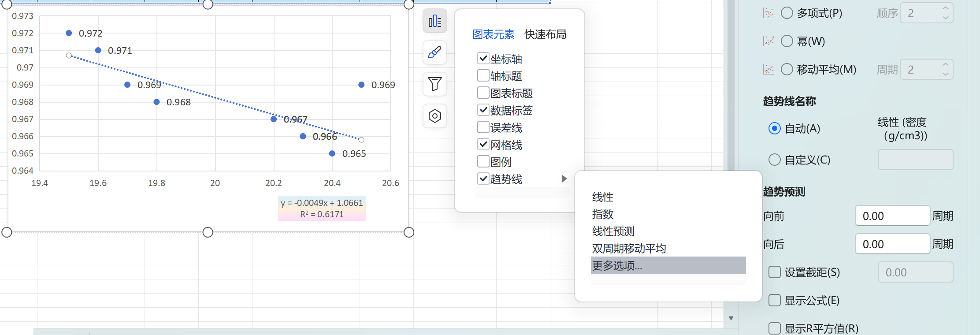
Task: Select the 自定义(C) trendline name radio
Action: click(774, 160)
